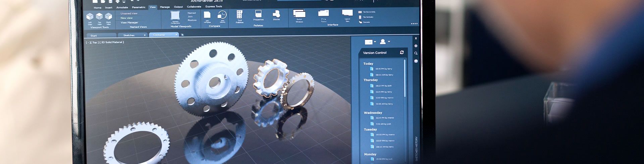The width and height of the screenshot is (644, 164).
Task: Click the [Top] viewport view label
Action: pyautogui.click(x=95, y=43)
